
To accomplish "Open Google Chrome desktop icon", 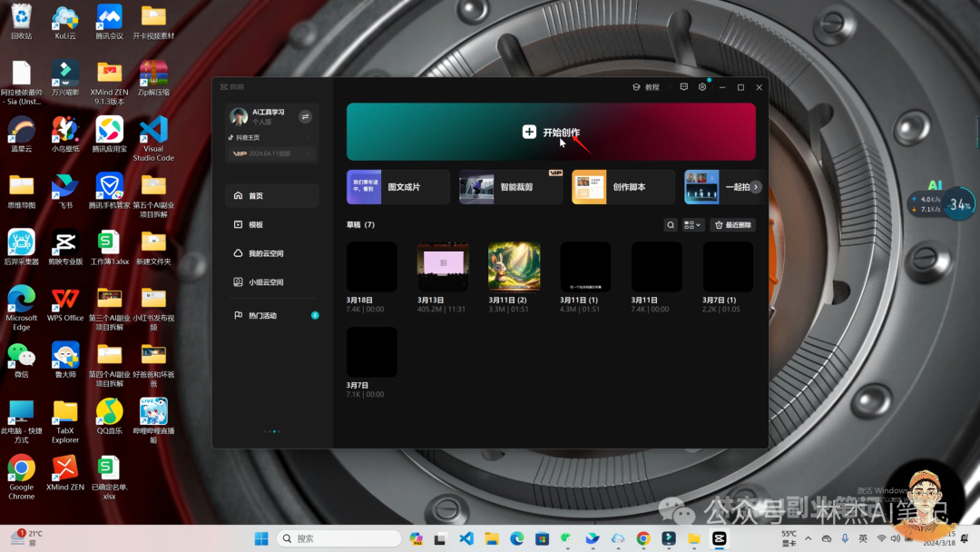I will (21, 477).
